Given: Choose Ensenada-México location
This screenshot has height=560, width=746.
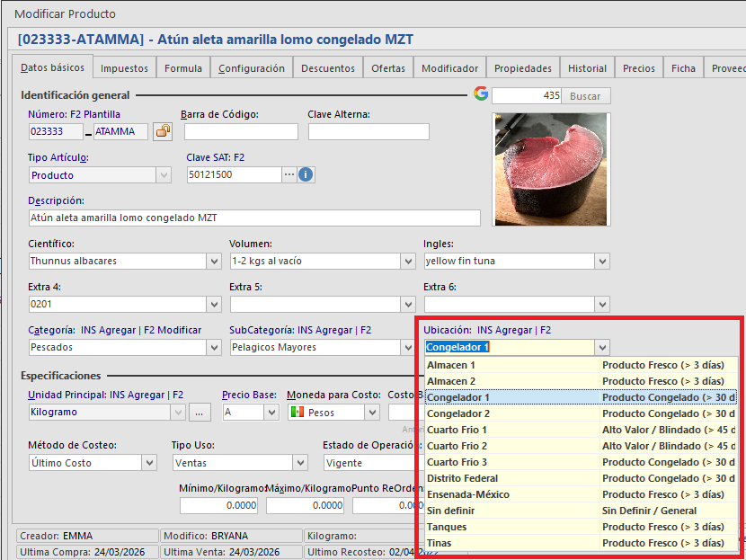Looking at the screenshot, I should click(x=581, y=494).
